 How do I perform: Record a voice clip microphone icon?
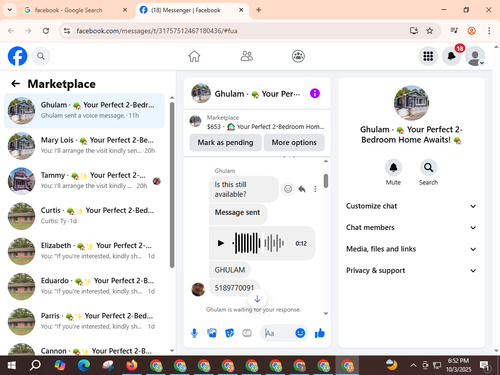click(x=194, y=333)
